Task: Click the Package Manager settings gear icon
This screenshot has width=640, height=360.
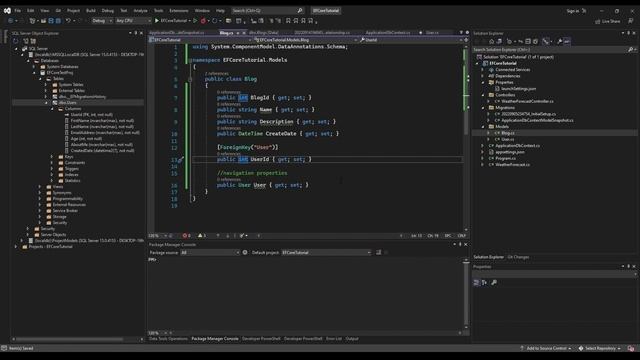Action: (245, 253)
